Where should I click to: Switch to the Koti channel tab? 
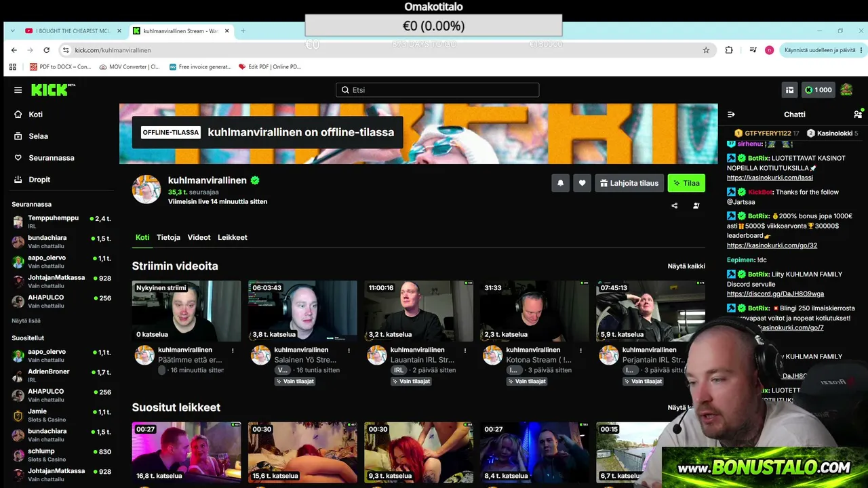tap(142, 237)
